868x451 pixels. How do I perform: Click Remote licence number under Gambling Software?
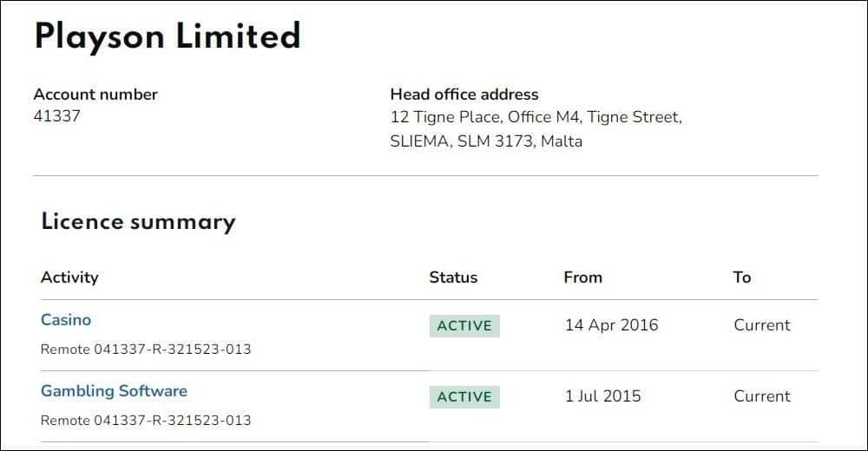pos(146,420)
